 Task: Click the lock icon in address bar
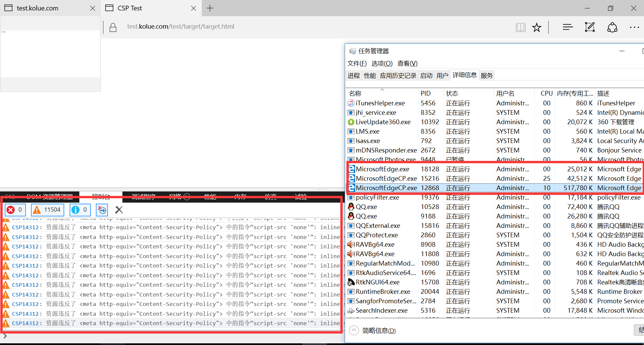coord(113,27)
